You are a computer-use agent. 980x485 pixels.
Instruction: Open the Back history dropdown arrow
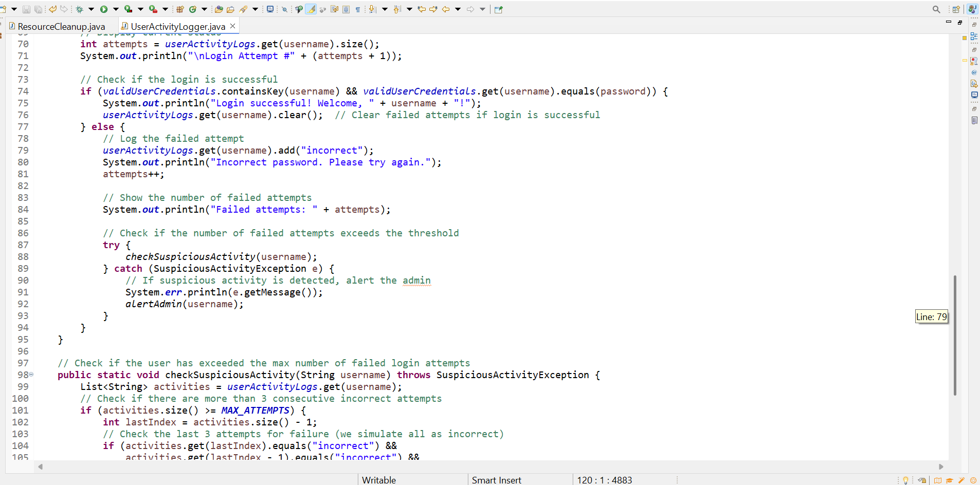click(x=458, y=9)
